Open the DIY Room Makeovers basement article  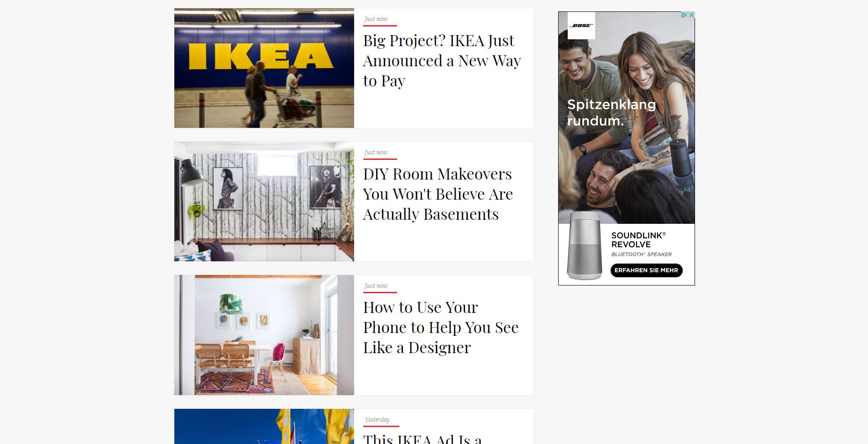point(438,194)
